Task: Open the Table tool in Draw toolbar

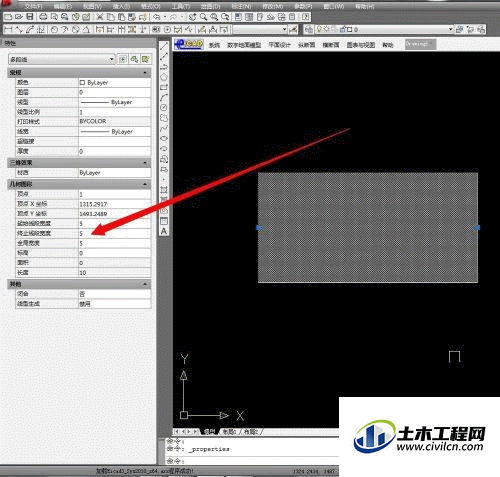Action: tap(164, 221)
